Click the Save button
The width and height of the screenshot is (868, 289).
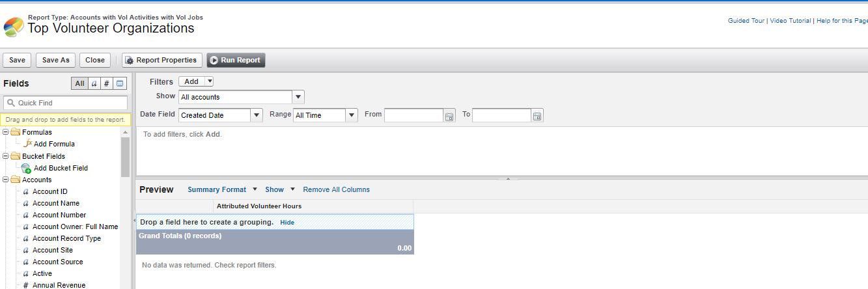point(17,60)
